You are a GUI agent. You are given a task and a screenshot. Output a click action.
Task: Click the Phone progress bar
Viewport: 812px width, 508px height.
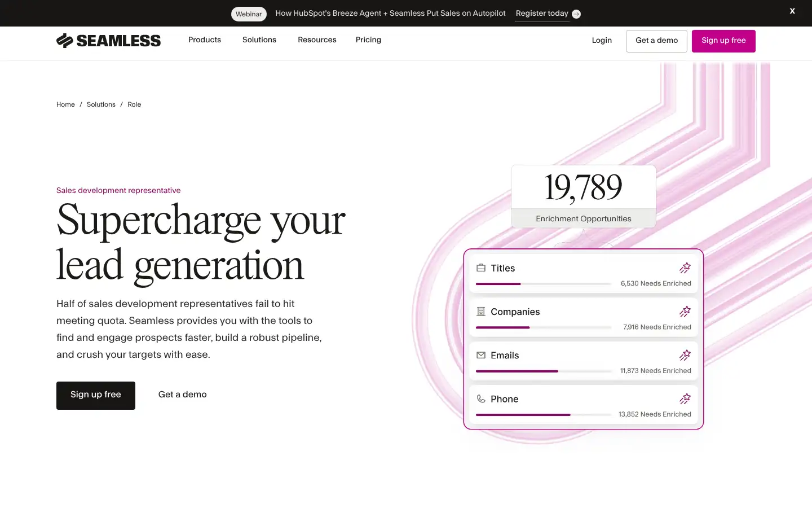point(544,415)
